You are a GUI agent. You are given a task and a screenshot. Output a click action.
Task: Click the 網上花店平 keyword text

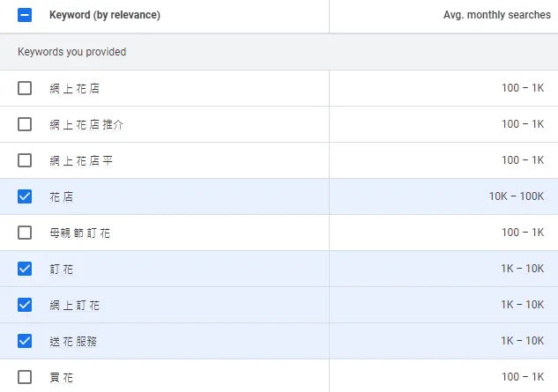(x=81, y=160)
